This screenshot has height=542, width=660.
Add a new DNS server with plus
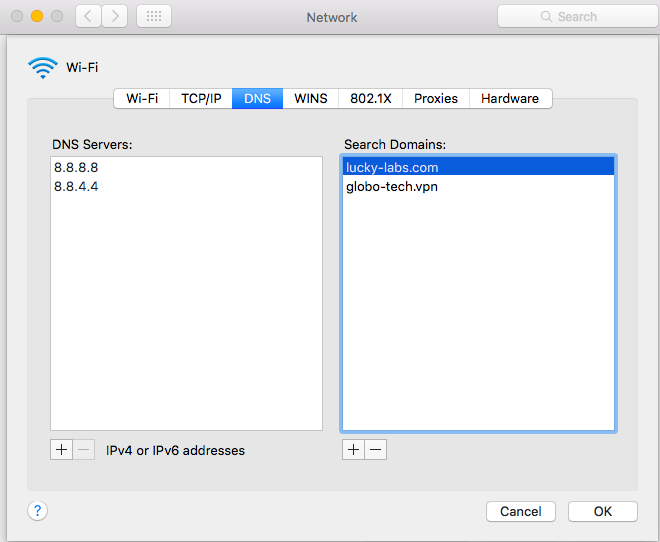62,450
